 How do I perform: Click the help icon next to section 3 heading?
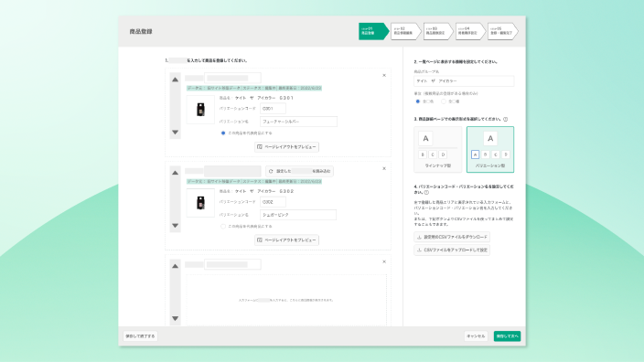(506, 120)
